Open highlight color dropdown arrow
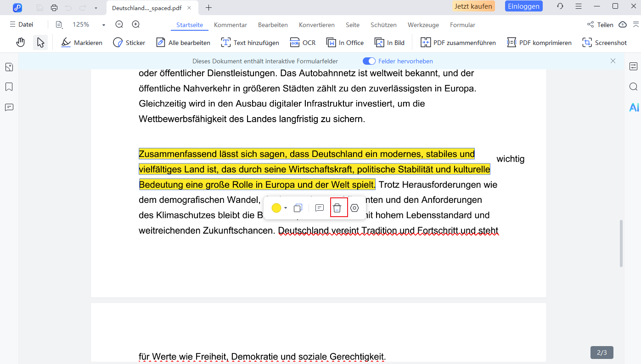The height and width of the screenshot is (364, 641). click(286, 208)
